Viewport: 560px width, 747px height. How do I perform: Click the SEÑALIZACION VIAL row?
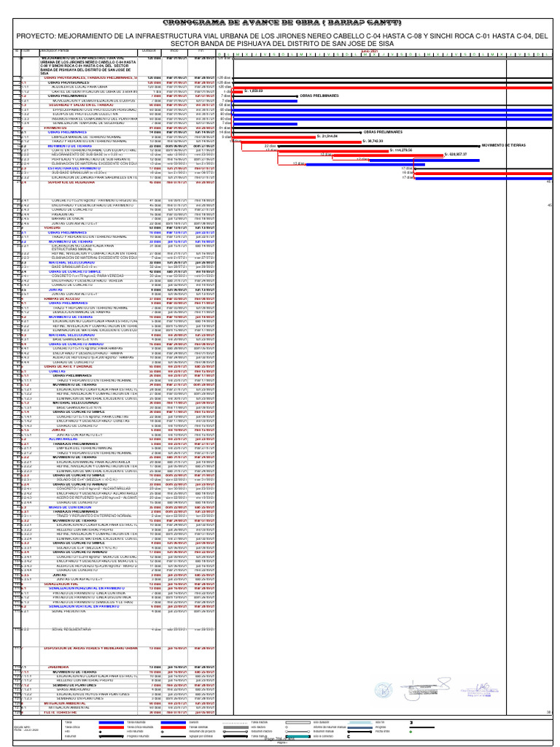pyautogui.click(x=114, y=584)
